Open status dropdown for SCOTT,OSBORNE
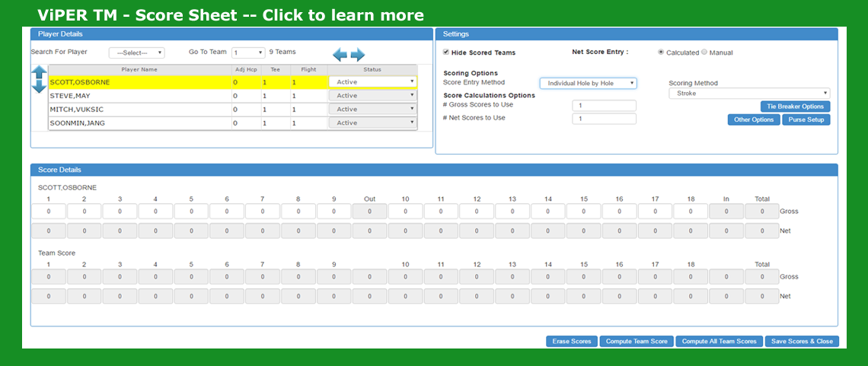Viewport: 868px width, 366px height. tap(372, 82)
